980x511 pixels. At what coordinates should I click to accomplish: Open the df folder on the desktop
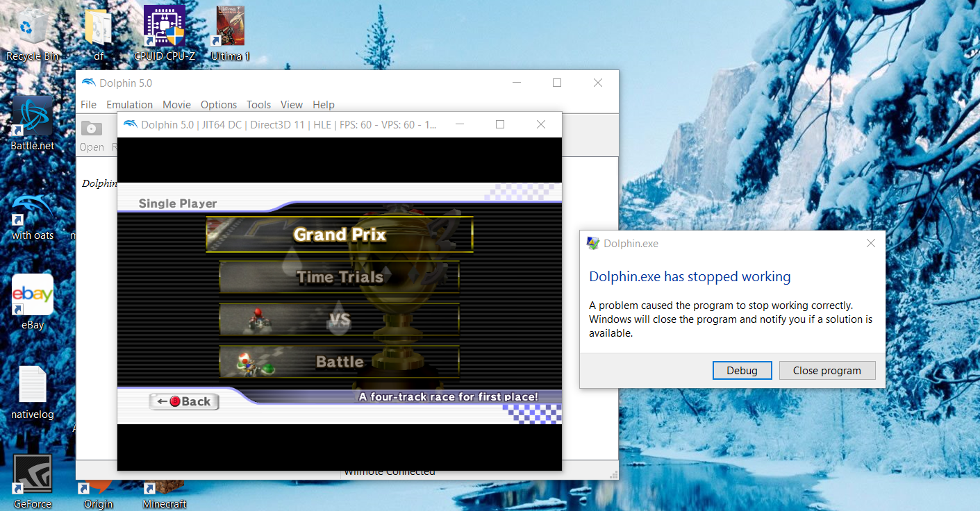click(98, 35)
